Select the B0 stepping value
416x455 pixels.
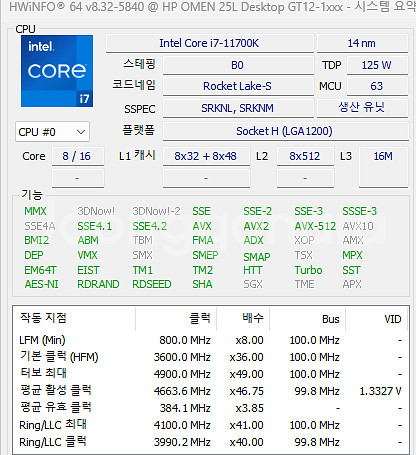pos(238,65)
